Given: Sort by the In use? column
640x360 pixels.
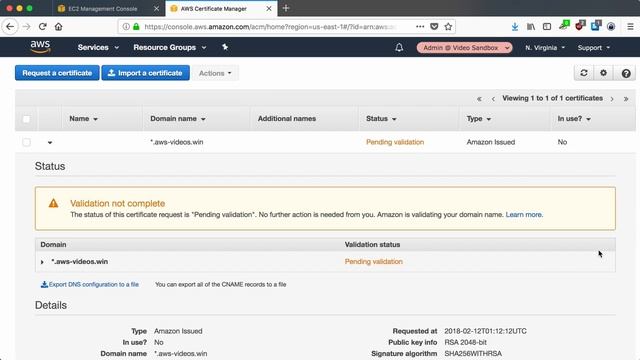Looking at the screenshot, I should (x=574, y=119).
